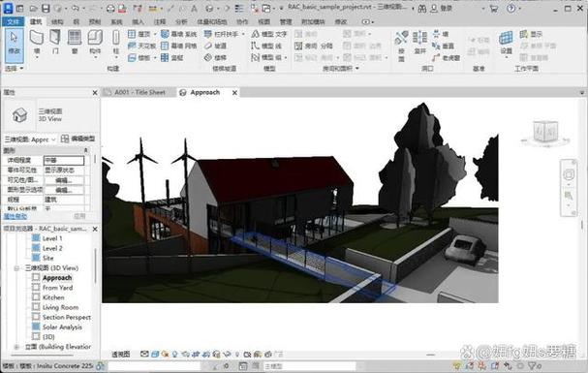The height and width of the screenshot is (373, 588).
Task: Click the Save icon in quick access toolbar
Action: (x=46, y=9)
